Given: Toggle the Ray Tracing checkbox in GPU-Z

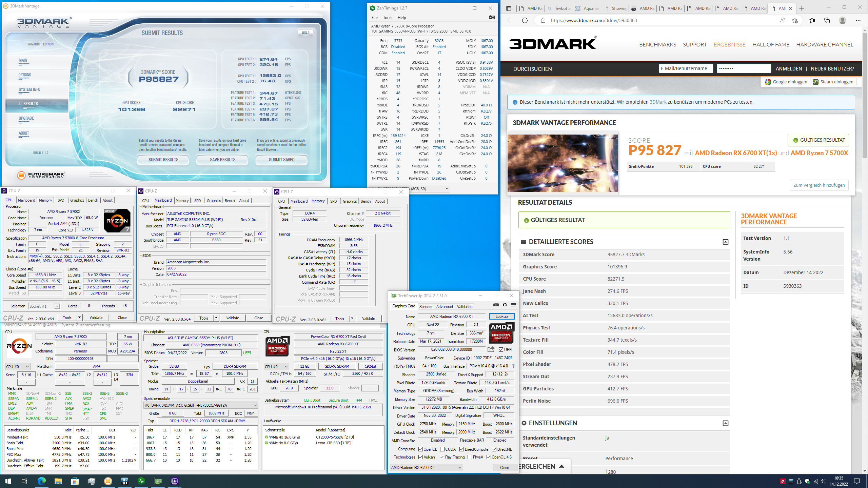Looking at the screenshot, I should tap(442, 457).
